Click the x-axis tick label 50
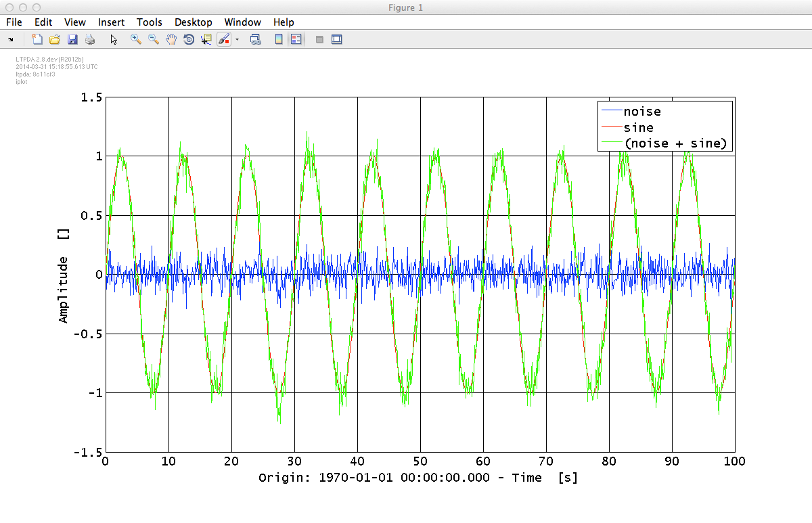 point(420,461)
